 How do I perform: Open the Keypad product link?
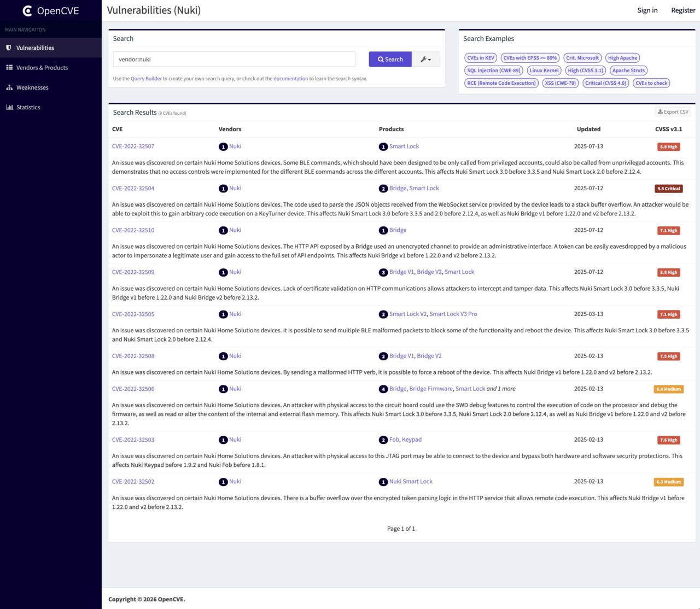(x=412, y=440)
